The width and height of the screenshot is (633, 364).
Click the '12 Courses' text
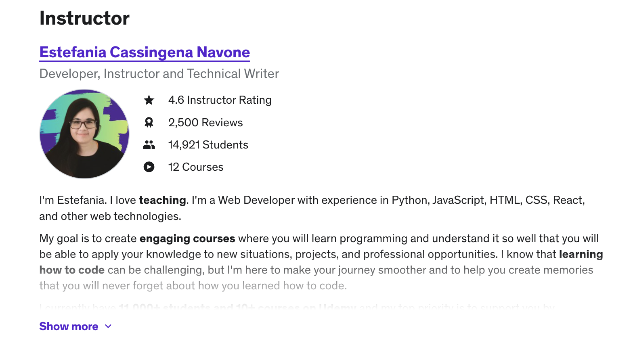[195, 167]
